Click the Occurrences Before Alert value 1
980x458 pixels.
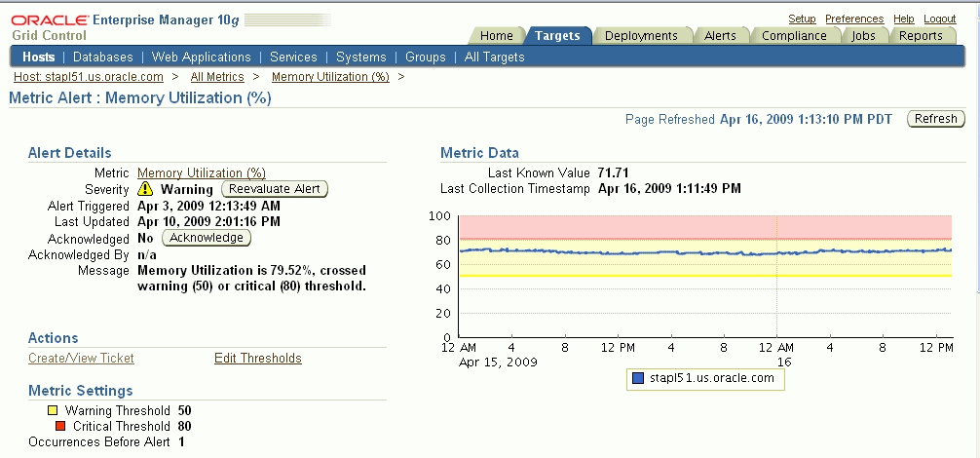pyautogui.click(x=181, y=441)
